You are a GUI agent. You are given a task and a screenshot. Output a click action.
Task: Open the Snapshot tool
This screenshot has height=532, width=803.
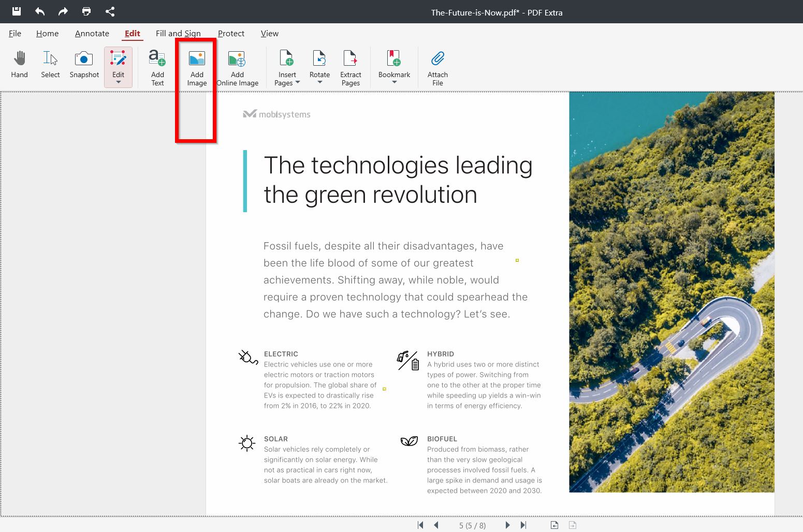(83, 65)
